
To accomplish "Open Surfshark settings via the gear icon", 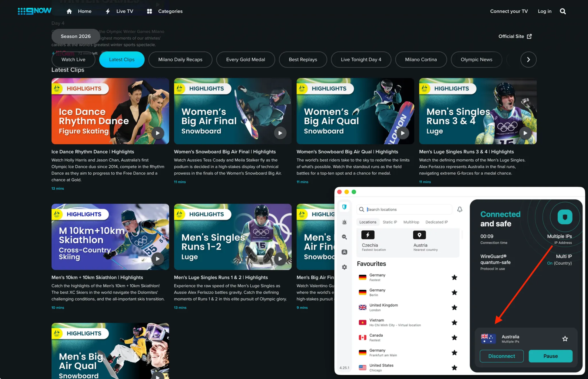I will click(x=344, y=267).
